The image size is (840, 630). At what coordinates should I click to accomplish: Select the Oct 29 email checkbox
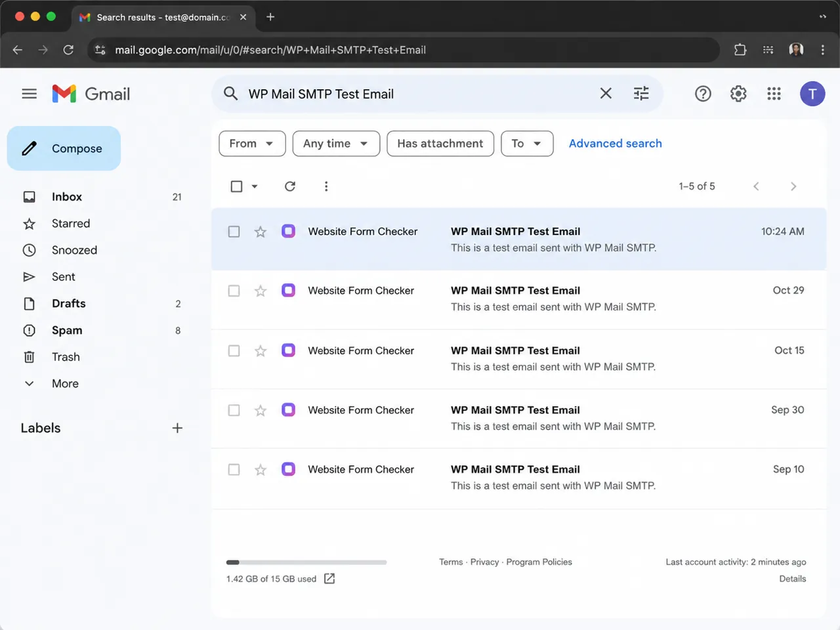234,291
